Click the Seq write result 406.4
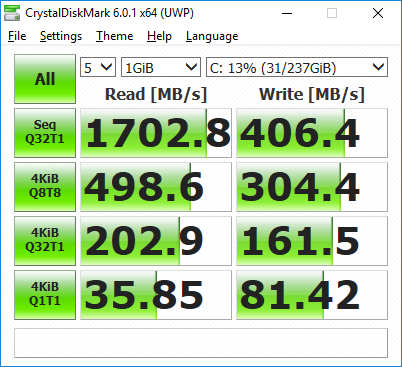Viewport: 402px width, 367px height. (x=312, y=133)
